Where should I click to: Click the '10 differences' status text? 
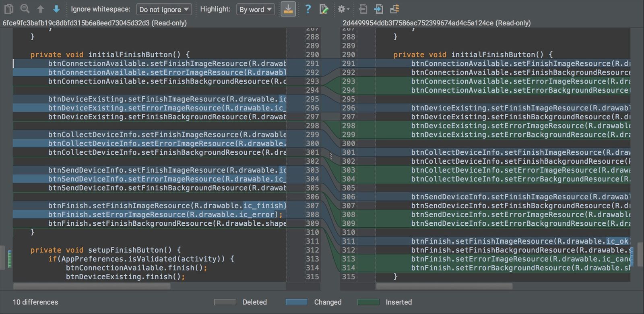[x=35, y=302]
